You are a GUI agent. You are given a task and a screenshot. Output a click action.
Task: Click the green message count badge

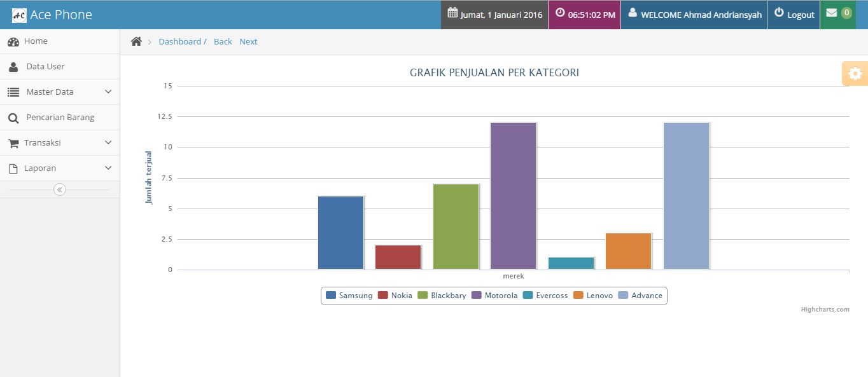pos(846,13)
